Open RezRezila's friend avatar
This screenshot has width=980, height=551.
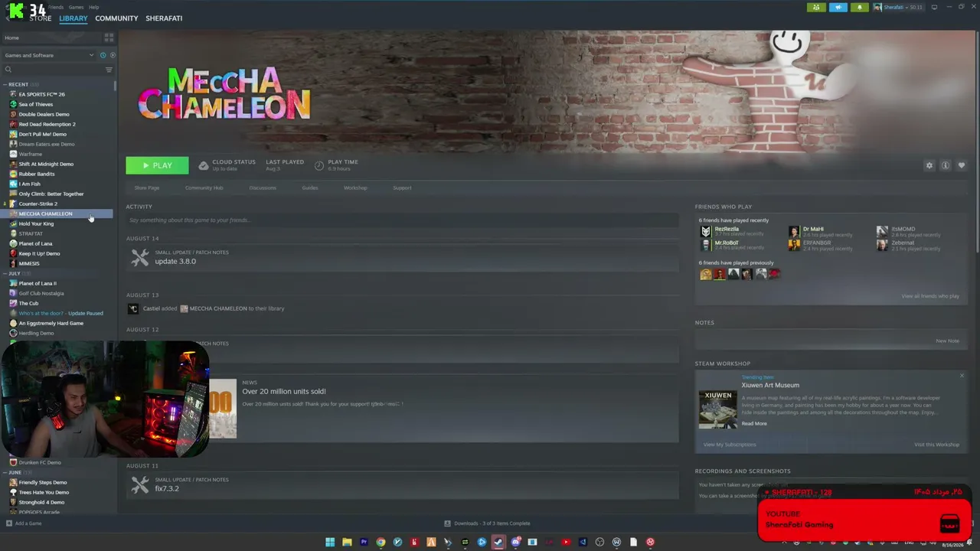pyautogui.click(x=706, y=231)
